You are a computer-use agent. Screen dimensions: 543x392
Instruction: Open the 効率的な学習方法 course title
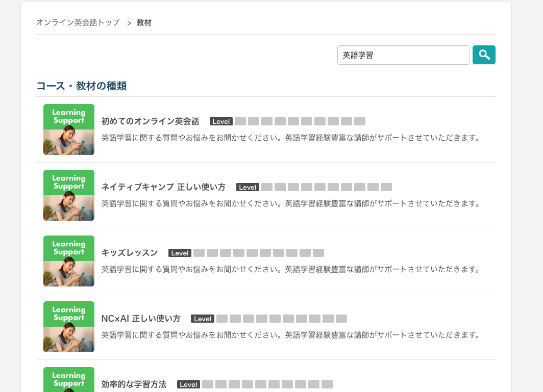[134, 384]
